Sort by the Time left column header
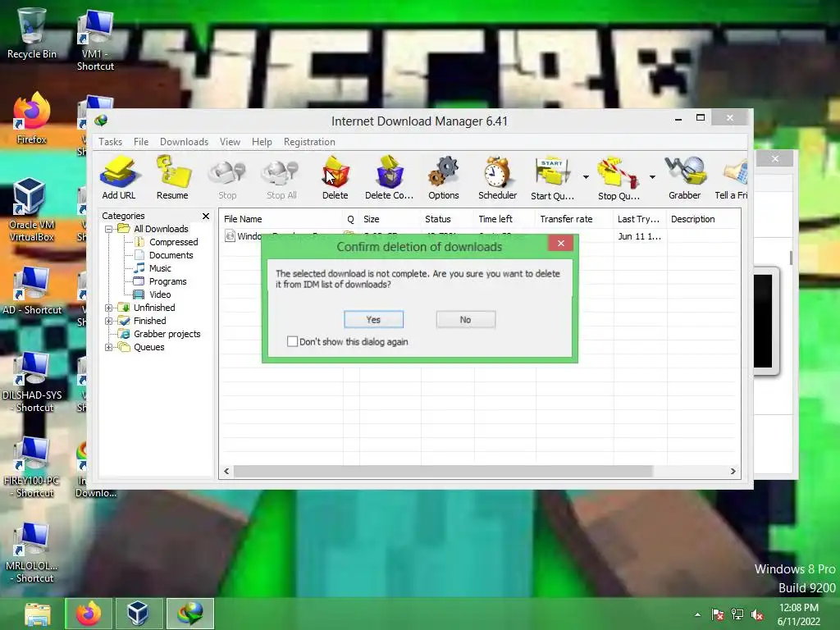This screenshot has width=840, height=630. [x=504, y=219]
